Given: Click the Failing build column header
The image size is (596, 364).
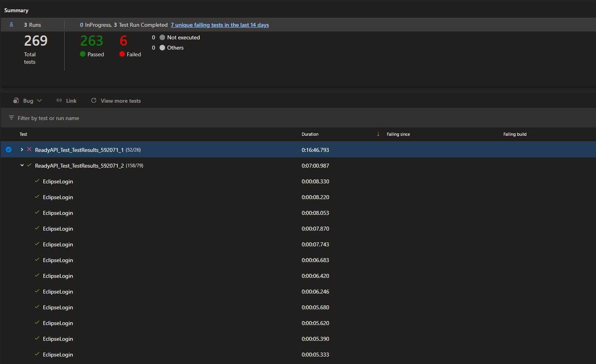Looking at the screenshot, I should click(x=514, y=134).
